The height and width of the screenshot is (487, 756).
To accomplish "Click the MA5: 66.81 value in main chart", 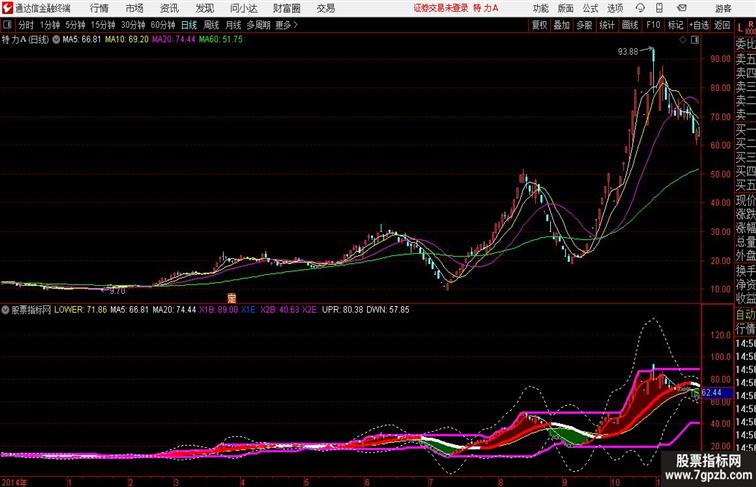I will coord(81,40).
